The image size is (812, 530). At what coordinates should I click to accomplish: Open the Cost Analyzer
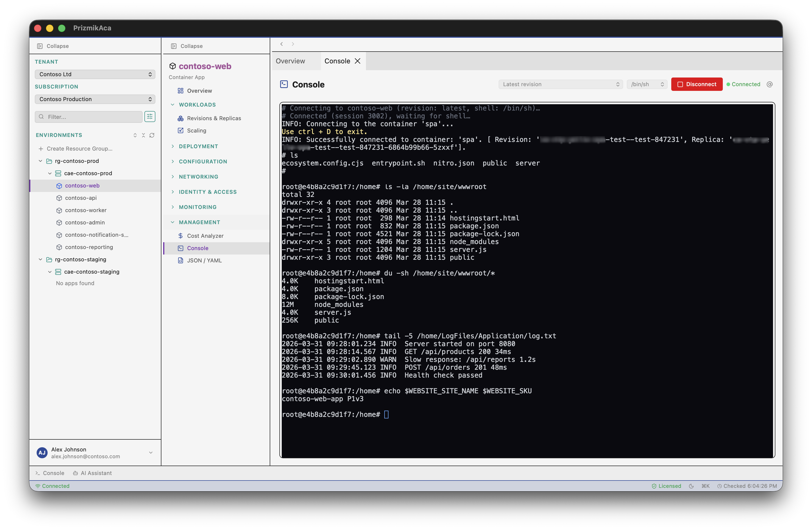click(205, 236)
